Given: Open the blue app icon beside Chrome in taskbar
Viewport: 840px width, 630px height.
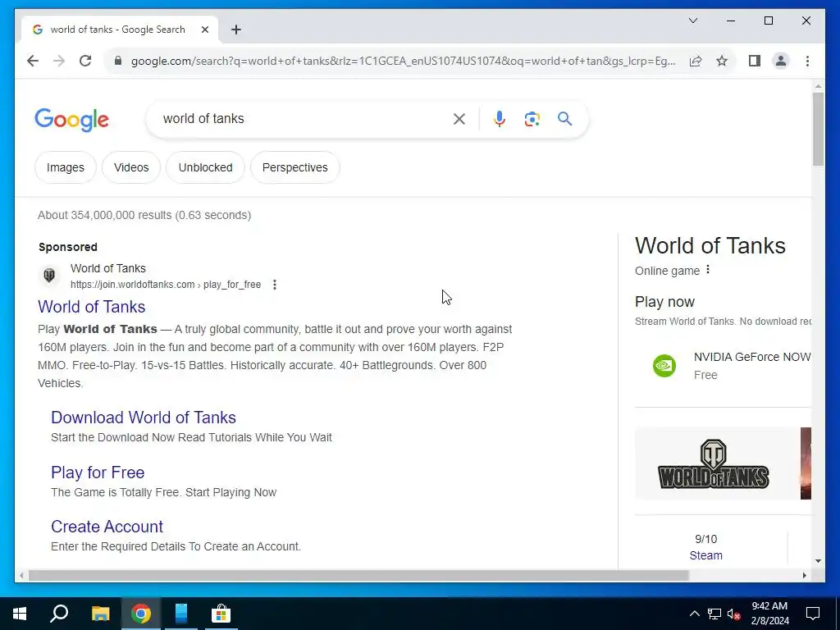Looking at the screenshot, I should pyautogui.click(x=181, y=614).
